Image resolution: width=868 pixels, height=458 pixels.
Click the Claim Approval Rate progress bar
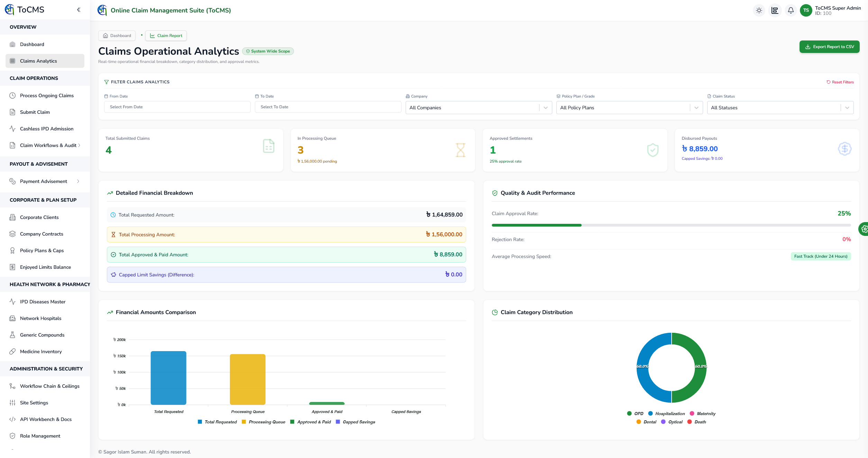pyautogui.click(x=671, y=225)
